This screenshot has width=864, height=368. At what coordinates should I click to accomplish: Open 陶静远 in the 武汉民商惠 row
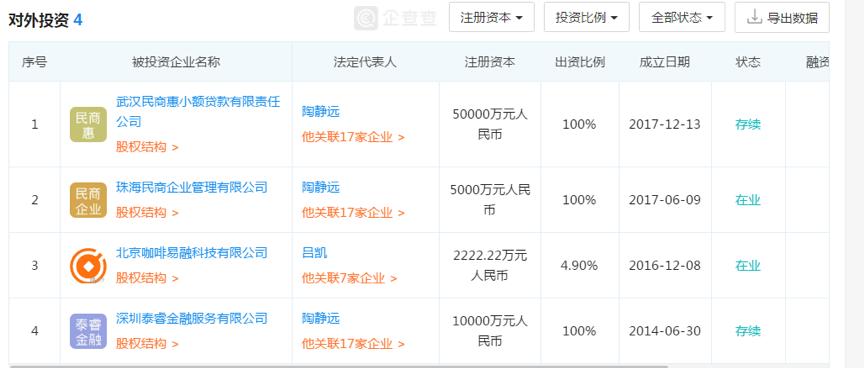click(321, 112)
